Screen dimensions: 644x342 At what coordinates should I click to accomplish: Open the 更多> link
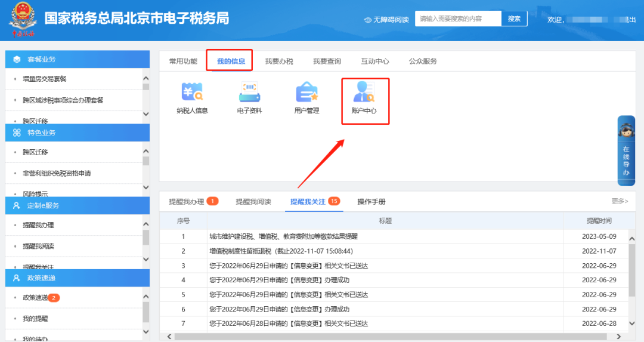tap(620, 201)
